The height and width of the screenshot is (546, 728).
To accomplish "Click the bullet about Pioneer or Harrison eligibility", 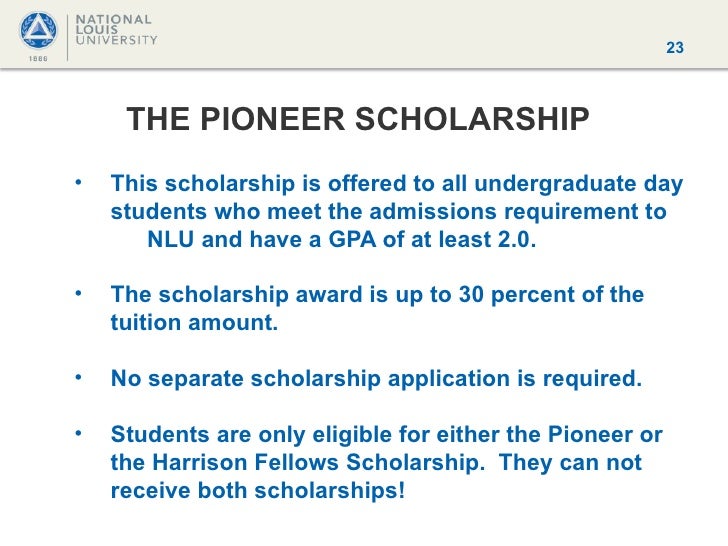I will click(386, 462).
